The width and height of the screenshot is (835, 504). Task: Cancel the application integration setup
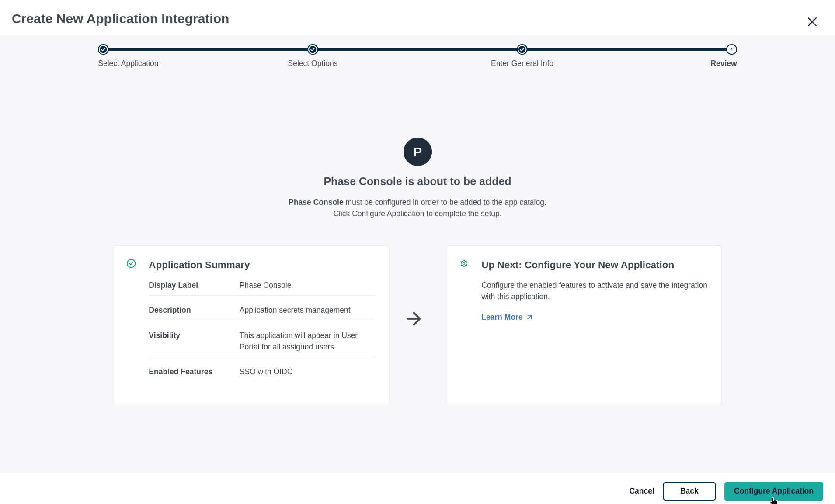[641, 491]
